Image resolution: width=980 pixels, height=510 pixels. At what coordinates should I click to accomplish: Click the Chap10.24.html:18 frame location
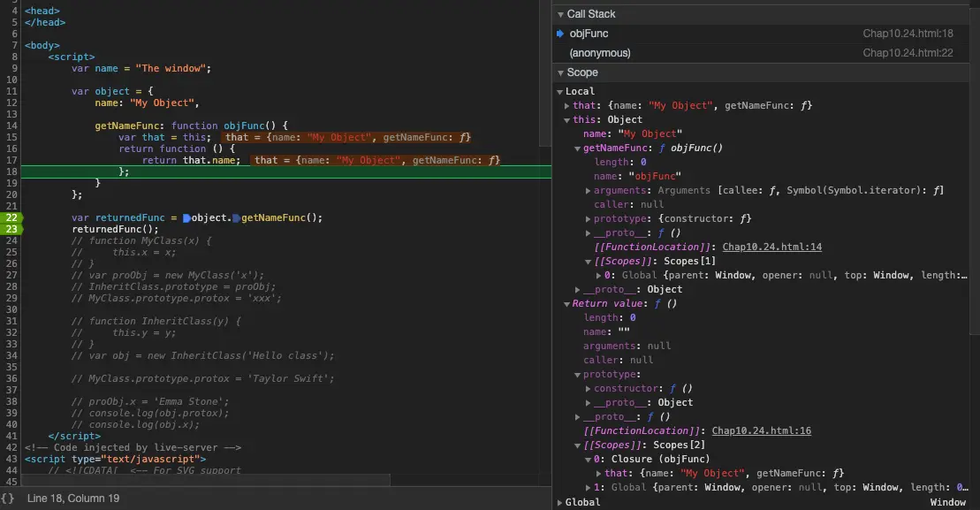pos(908,34)
